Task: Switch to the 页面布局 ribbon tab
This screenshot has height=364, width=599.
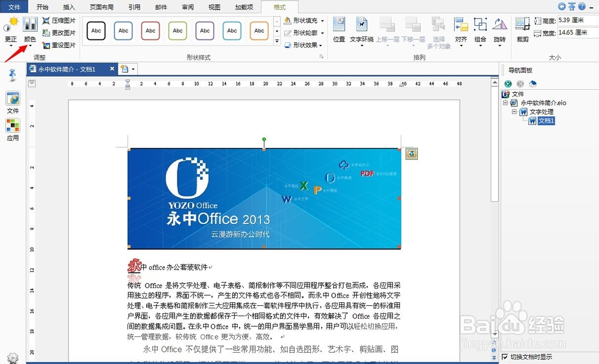Action: tap(101, 7)
